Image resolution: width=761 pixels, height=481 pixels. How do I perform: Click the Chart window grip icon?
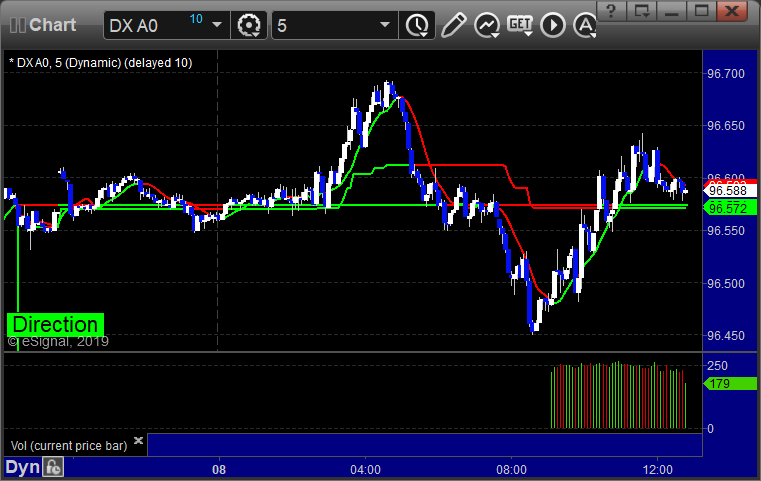pyautogui.click(x=17, y=25)
